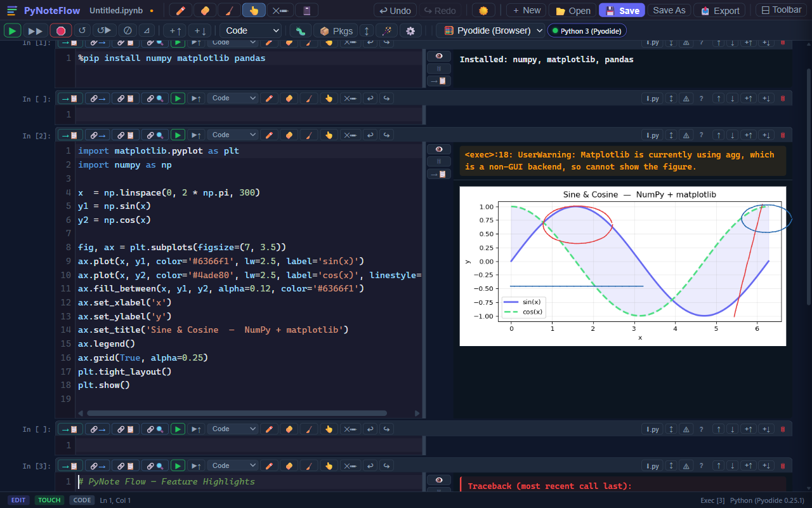Create a new notebook with New button
This screenshot has width=812, height=508.
click(526, 10)
